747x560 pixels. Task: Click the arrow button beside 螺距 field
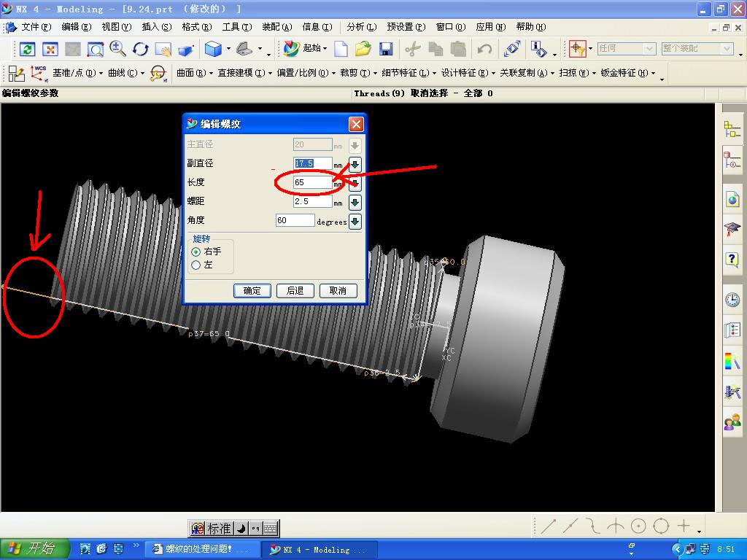point(355,203)
